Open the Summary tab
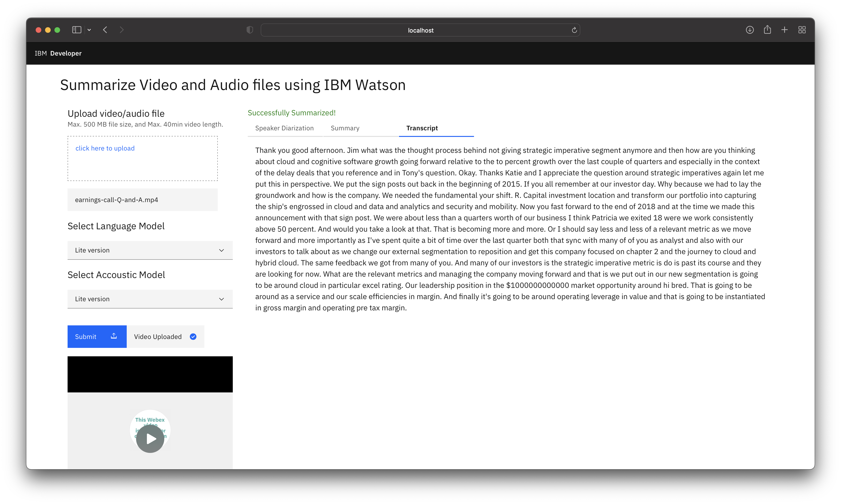 click(345, 128)
